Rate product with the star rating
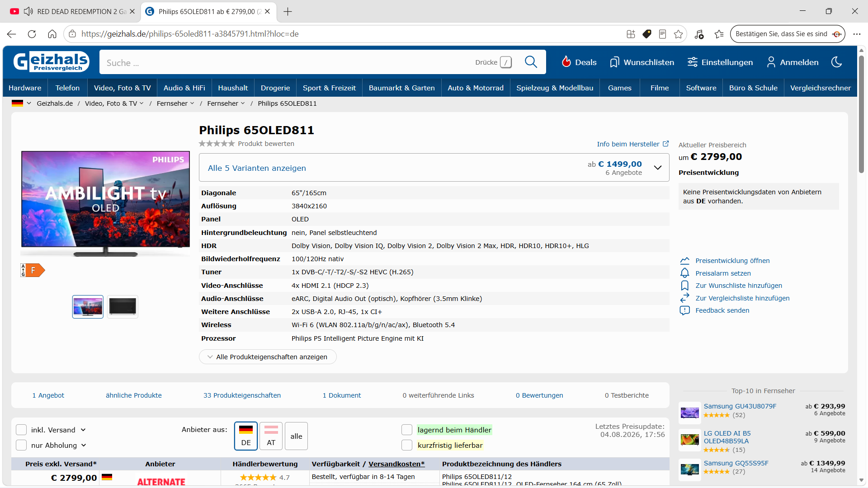 point(217,144)
